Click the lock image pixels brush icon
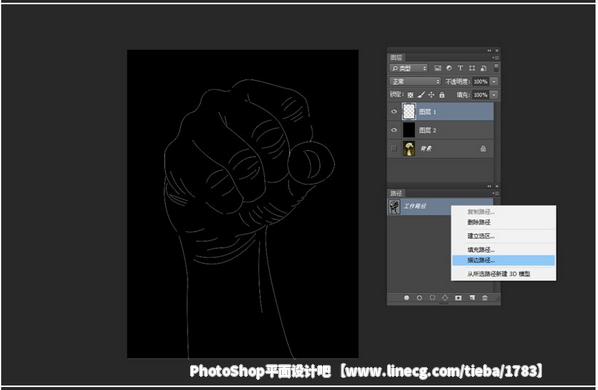The image size is (598, 390). pos(421,95)
